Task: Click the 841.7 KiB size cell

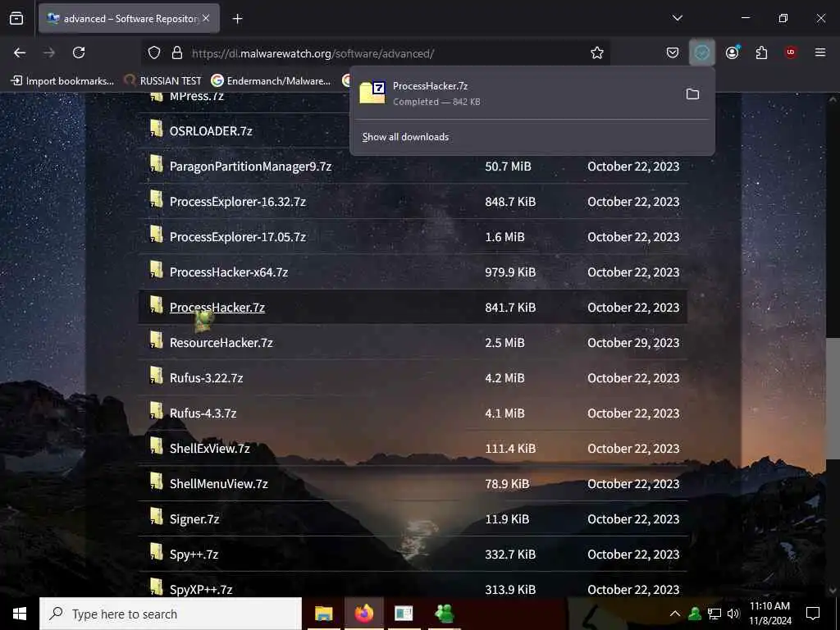Action: point(510,308)
